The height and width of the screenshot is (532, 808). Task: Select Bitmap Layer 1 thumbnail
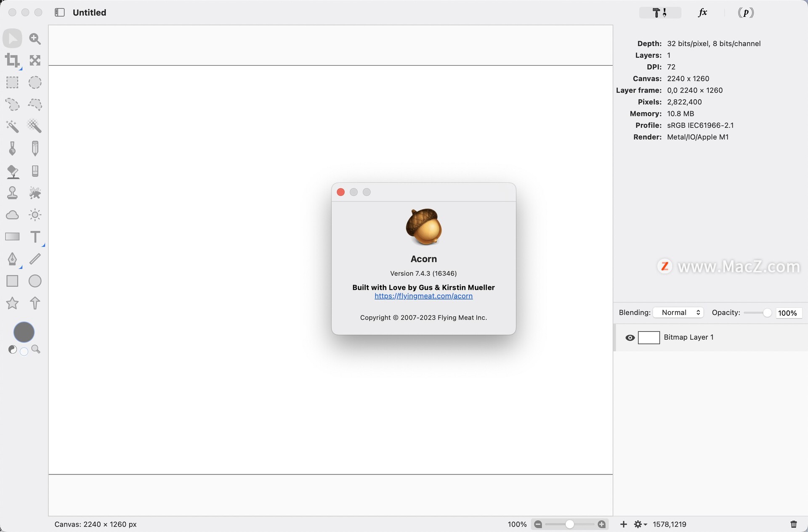click(649, 338)
